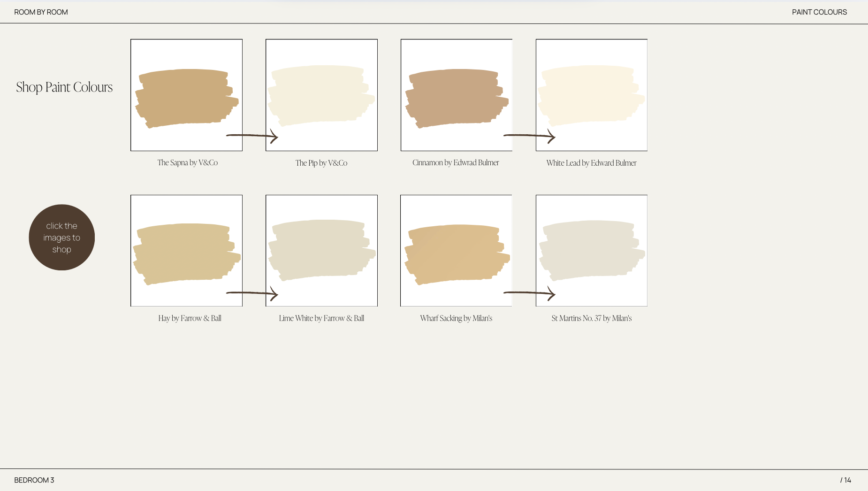Click the arrow pointing to White Lead swatch
Screen dimensions: 868x491
(529, 136)
